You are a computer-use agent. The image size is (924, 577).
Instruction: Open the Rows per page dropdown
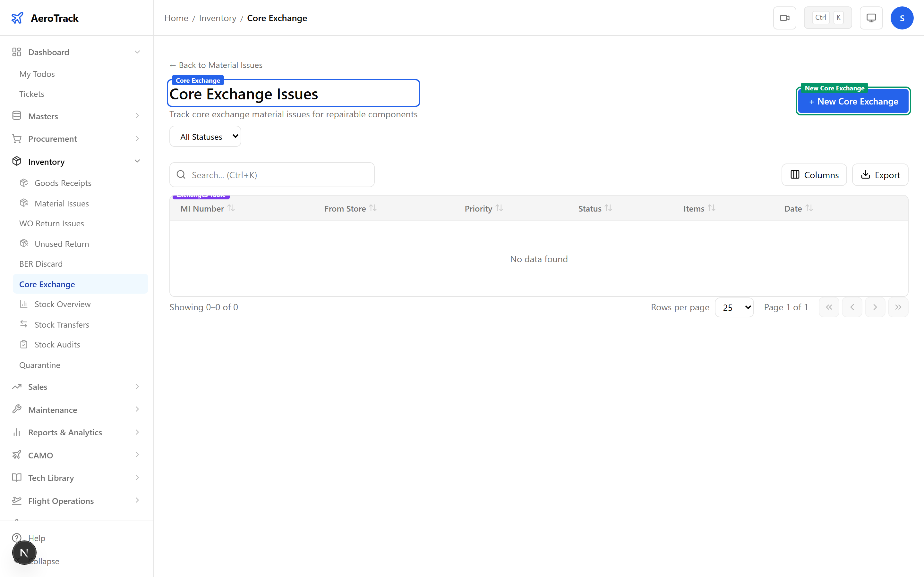(734, 307)
